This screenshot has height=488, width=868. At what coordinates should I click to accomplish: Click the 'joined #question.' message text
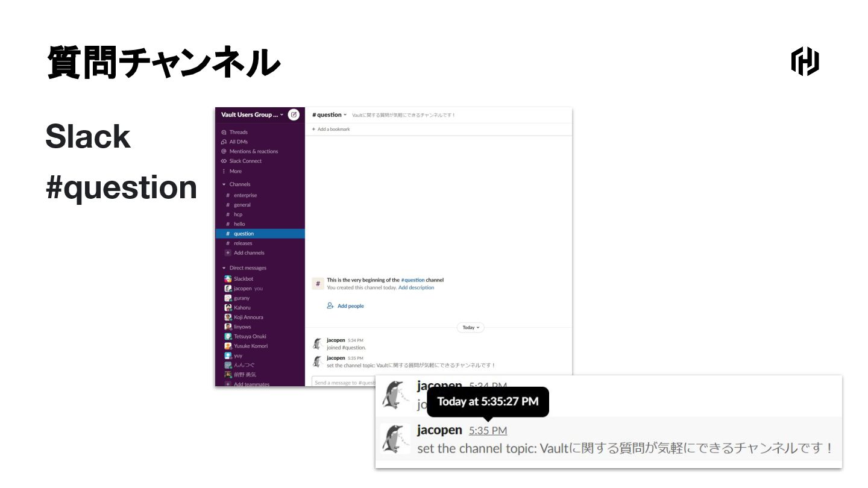coord(346,348)
